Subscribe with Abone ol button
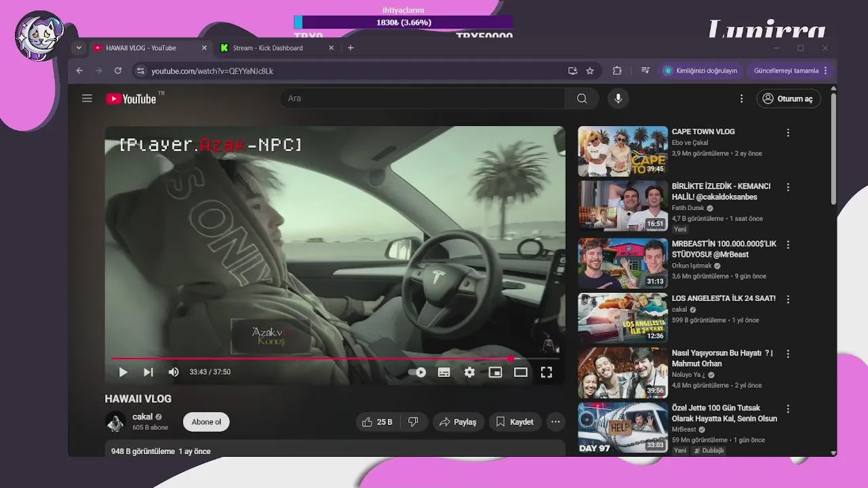 pyautogui.click(x=206, y=422)
